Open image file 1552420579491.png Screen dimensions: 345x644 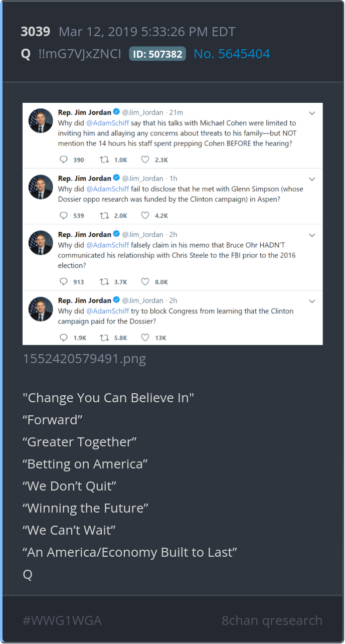click(x=84, y=359)
